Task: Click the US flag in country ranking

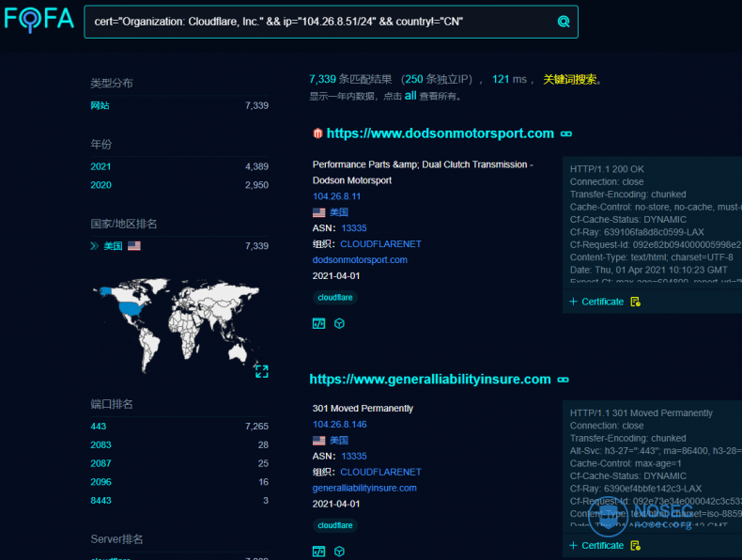Action: [134, 245]
